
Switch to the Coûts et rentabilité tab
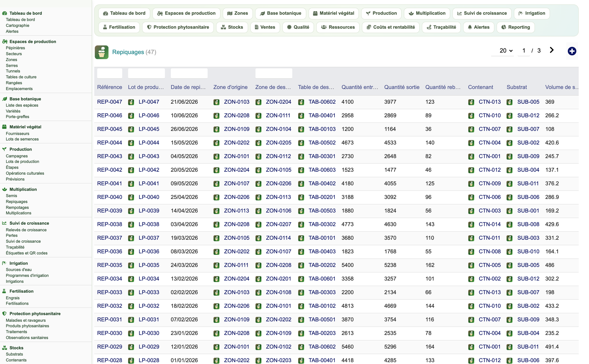[x=391, y=27]
